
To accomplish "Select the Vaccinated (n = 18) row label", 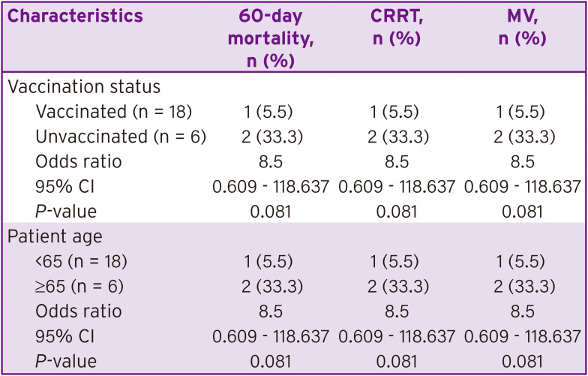I will [x=114, y=112].
